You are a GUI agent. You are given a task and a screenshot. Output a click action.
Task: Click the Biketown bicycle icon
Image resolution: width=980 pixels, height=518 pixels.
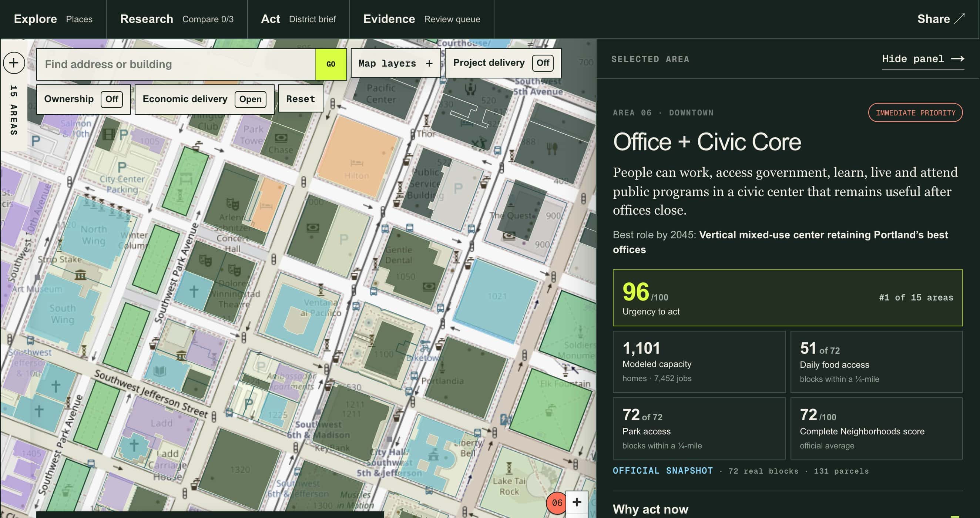click(x=424, y=346)
